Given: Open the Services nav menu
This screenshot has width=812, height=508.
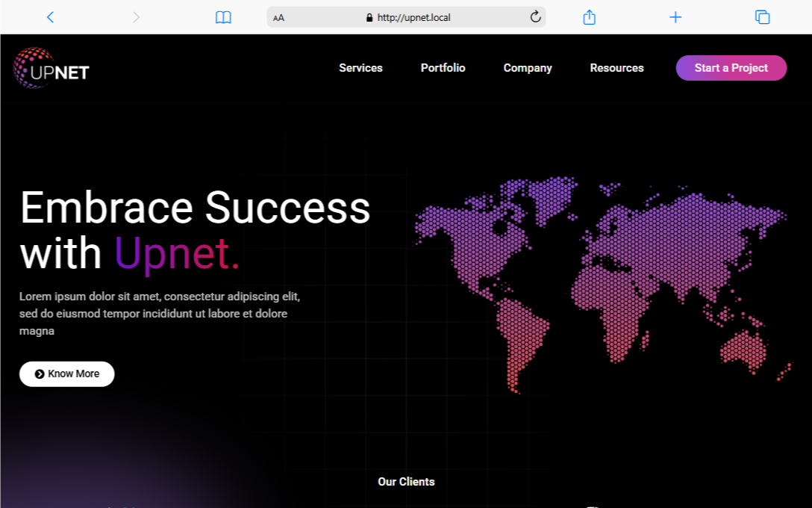Looking at the screenshot, I should click(360, 68).
